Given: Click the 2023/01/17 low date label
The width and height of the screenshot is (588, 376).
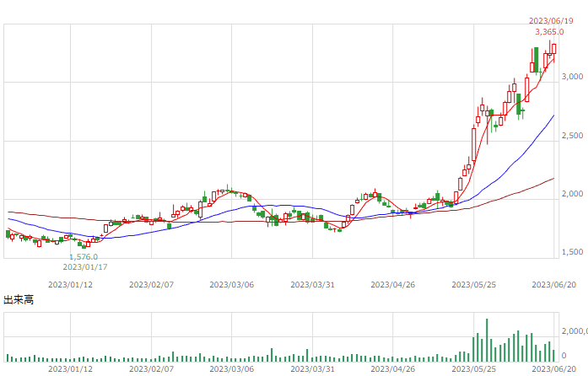Looking at the screenshot, I should 85,267.
